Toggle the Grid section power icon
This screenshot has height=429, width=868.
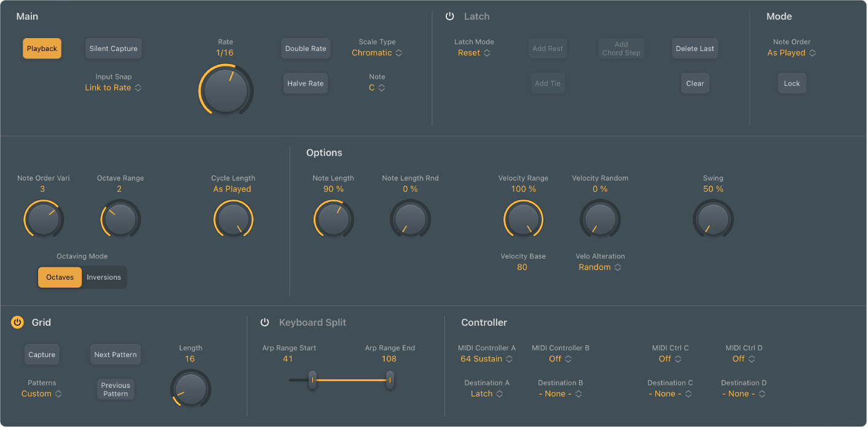click(17, 321)
